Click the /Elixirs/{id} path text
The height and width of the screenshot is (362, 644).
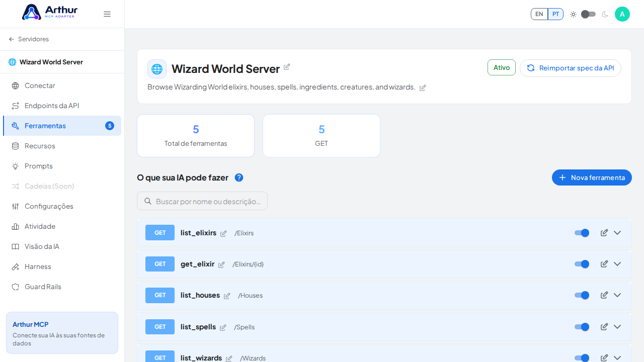(x=248, y=264)
